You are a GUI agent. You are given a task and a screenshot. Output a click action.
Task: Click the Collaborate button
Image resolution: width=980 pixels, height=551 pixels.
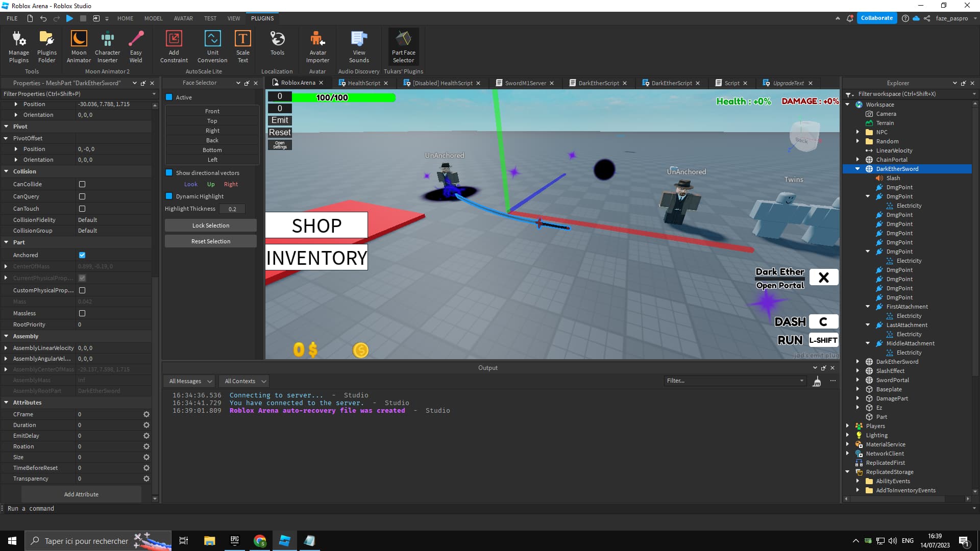point(876,18)
